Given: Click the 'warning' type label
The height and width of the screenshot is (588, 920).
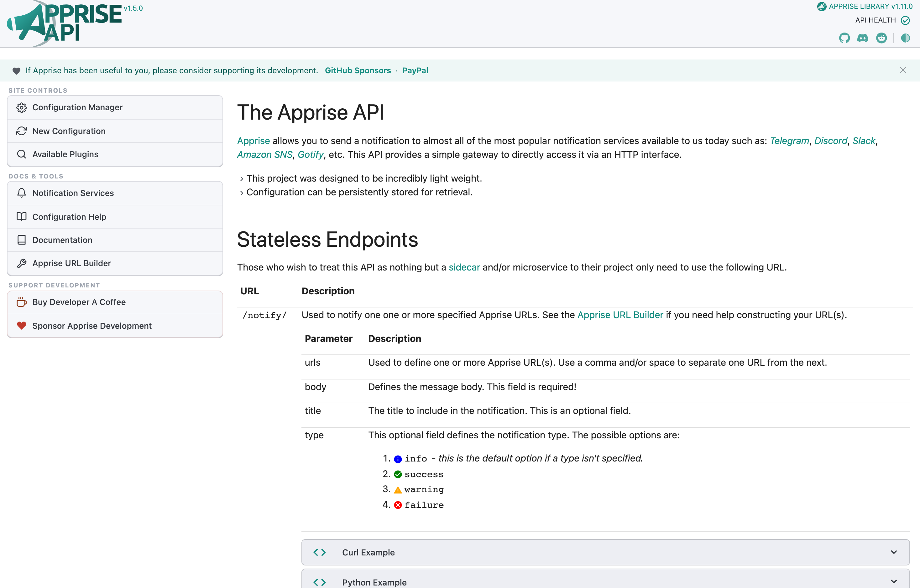Looking at the screenshot, I should click(x=424, y=490).
